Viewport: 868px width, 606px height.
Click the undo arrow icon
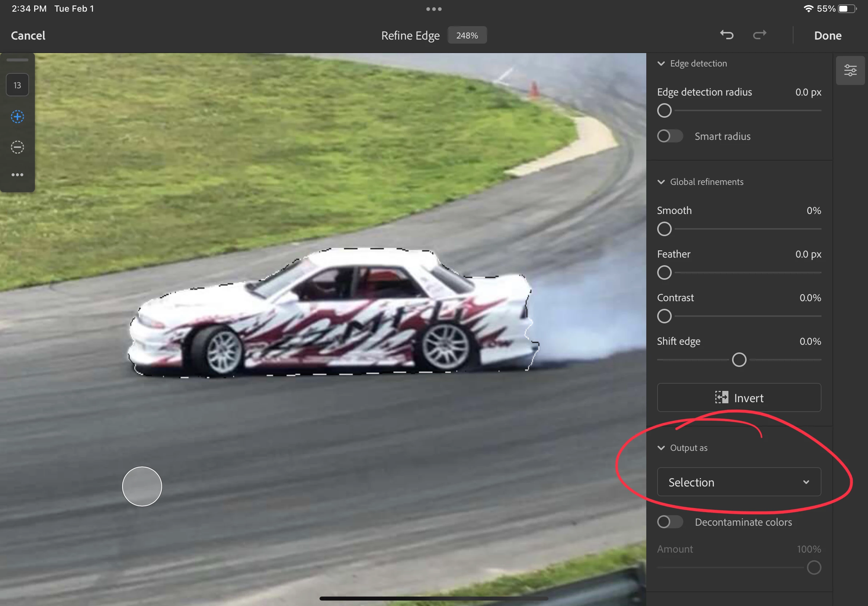tap(726, 35)
